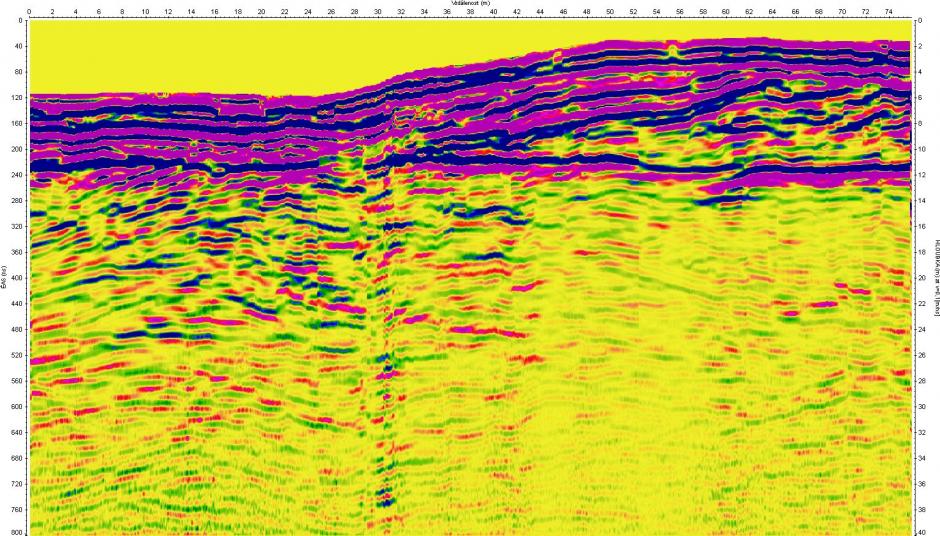Click the 120 ns label on left time axis
Viewport: 940px width, 536px height.
pos(16,98)
